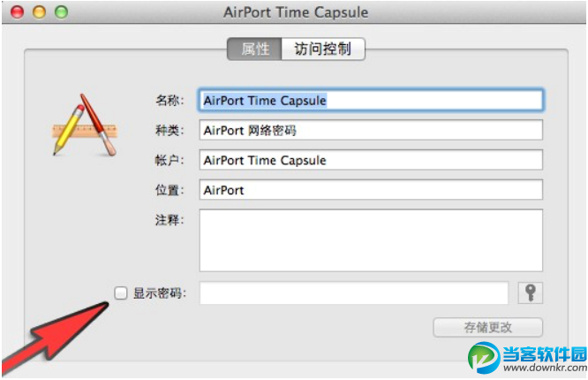Click into the 种类 field

tap(371, 131)
